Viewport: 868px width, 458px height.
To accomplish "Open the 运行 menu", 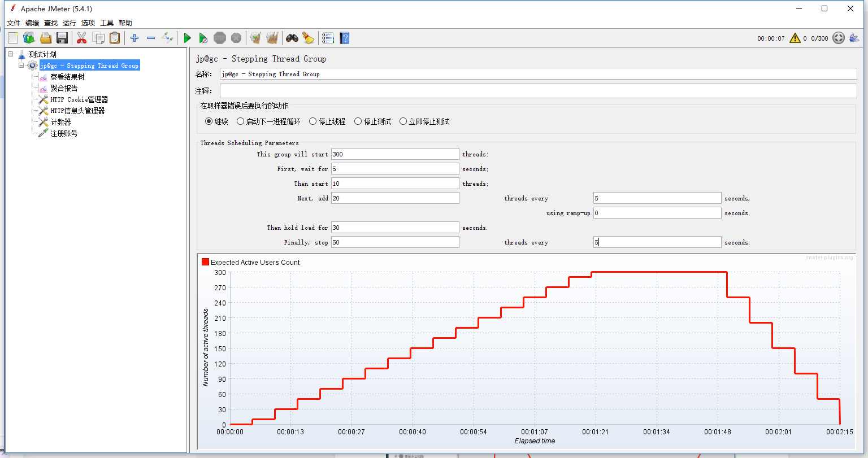I will (70, 23).
